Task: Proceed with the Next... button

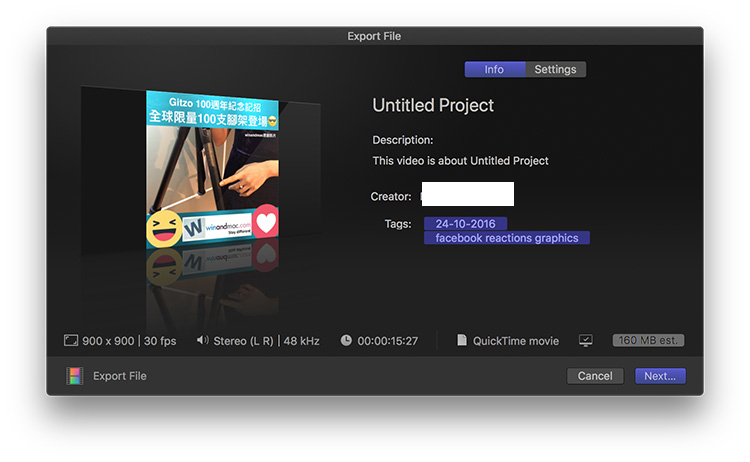Action: (x=660, y=376)
